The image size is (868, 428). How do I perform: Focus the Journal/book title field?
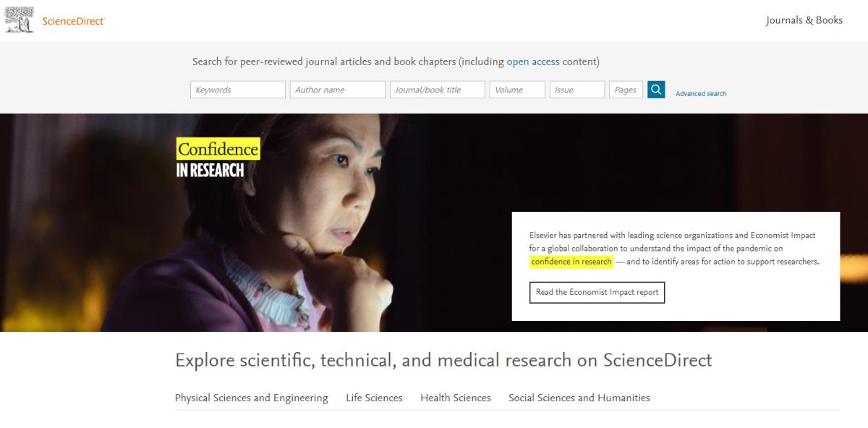[x=438, y=90]
